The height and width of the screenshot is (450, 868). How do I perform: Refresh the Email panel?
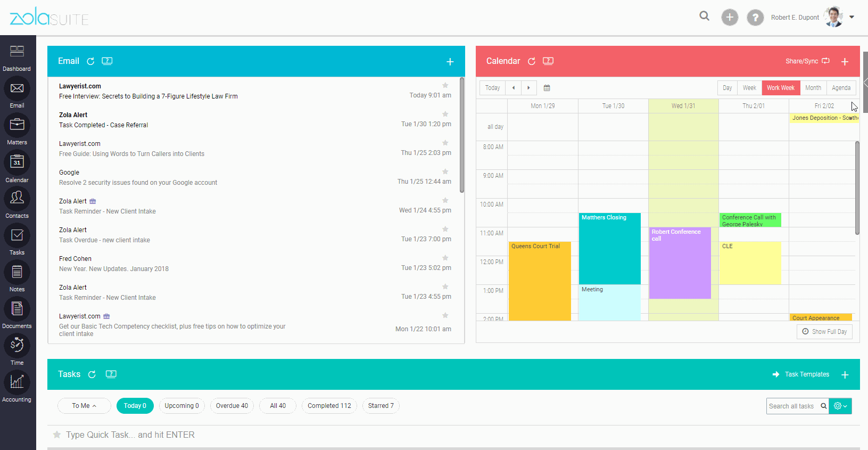(90, 61)
